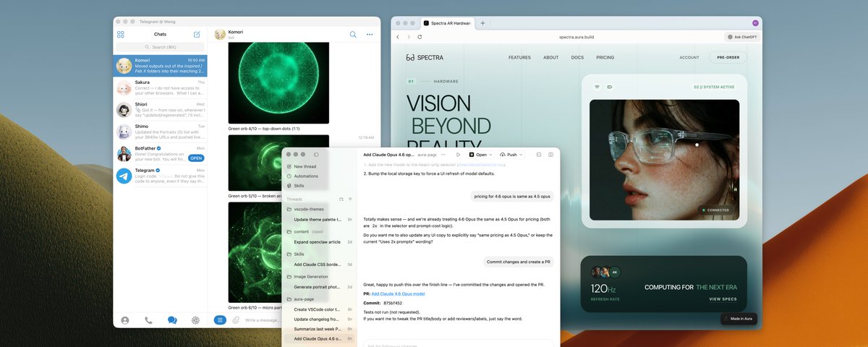
Task: Switch to Telegram Chats tab at bottom
Action: [x=172, y=320]
